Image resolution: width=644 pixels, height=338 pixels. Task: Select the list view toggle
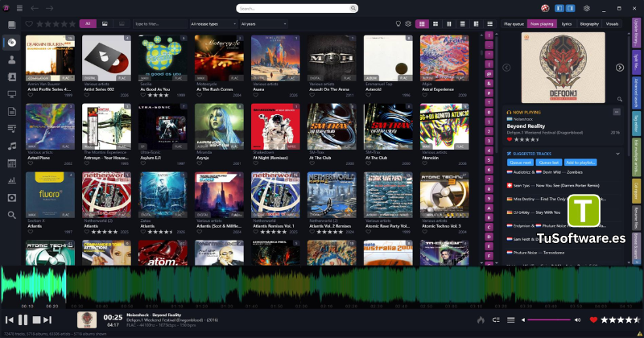[489, 24]
